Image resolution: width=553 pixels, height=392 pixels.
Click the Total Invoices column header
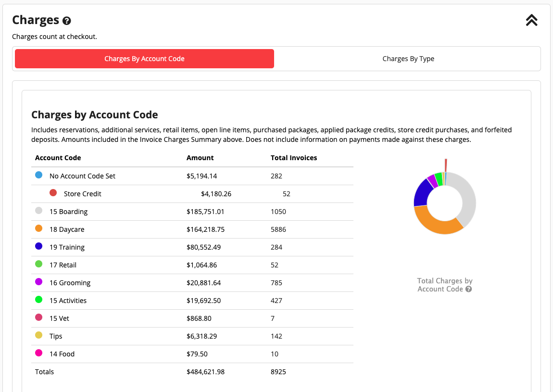(294, 158)
